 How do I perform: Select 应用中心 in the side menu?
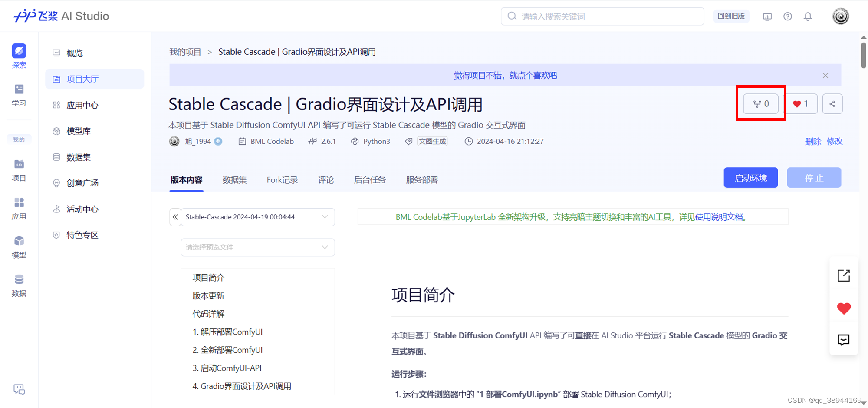[95, 105]
